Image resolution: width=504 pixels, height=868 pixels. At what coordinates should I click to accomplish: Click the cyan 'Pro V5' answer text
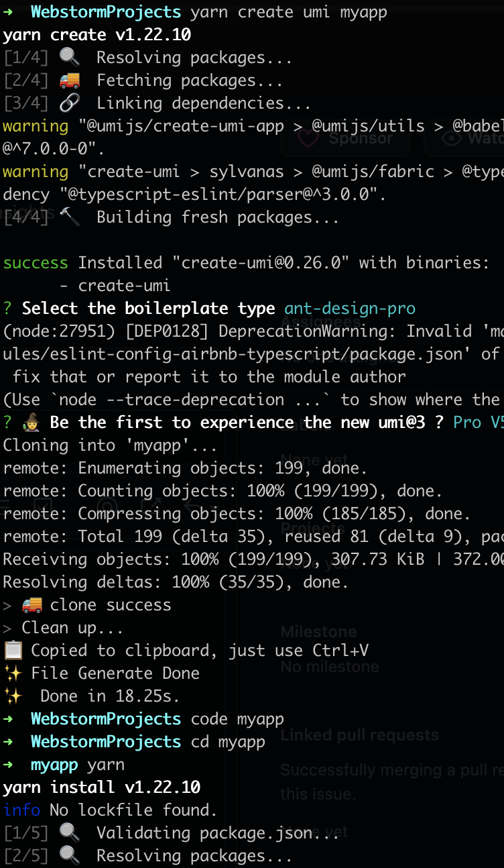(x=479, y=423)
